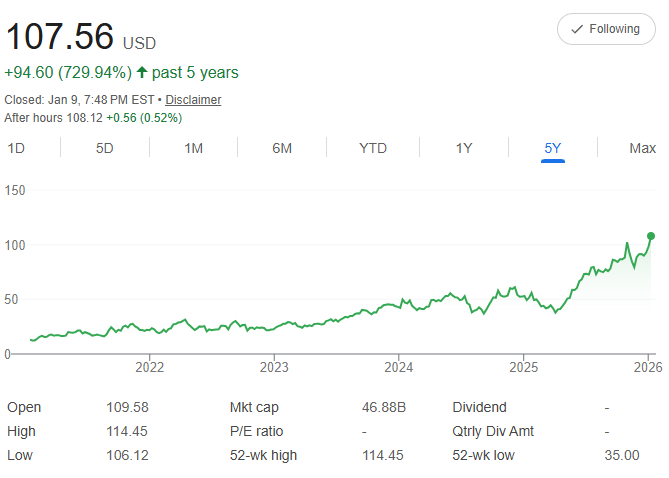This screenshot has width=669, height=478.
Task: Click the checkmark icon in Following button
Action: (577, 29)
